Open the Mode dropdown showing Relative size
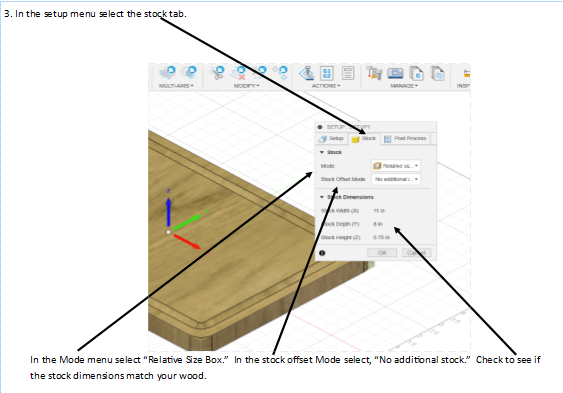 [396, 166]
